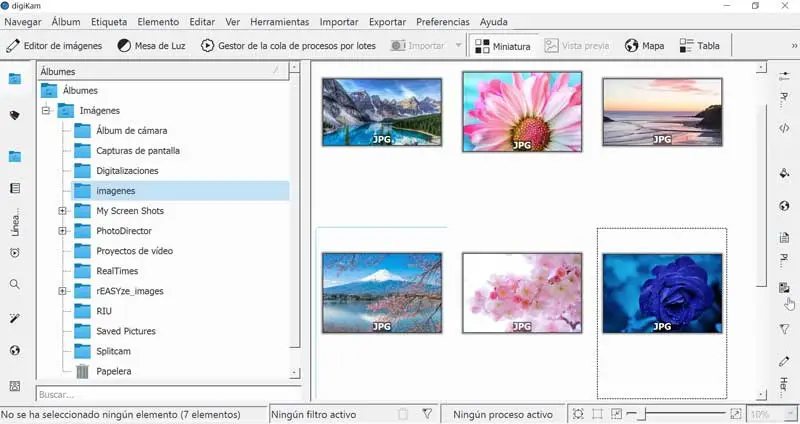
Task: Open the filters funnel tab in right sidebar
Action: click(x=784, y=330)
